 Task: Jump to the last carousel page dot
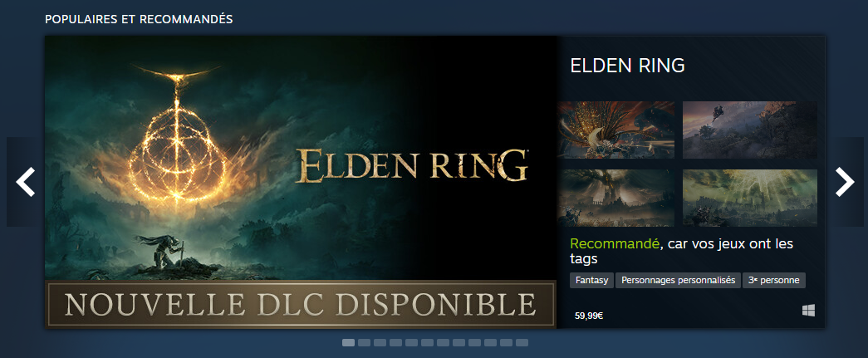pyautogui.click(x=522, y=342)
